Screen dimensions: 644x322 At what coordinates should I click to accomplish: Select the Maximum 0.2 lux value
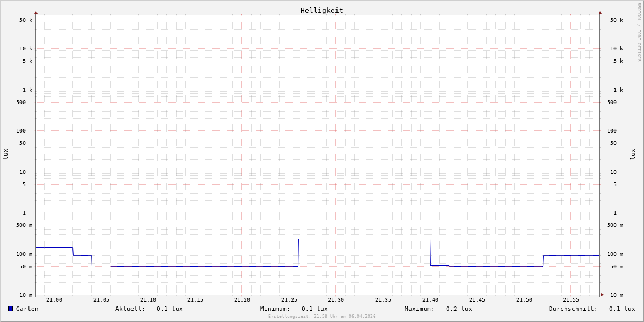459,309
